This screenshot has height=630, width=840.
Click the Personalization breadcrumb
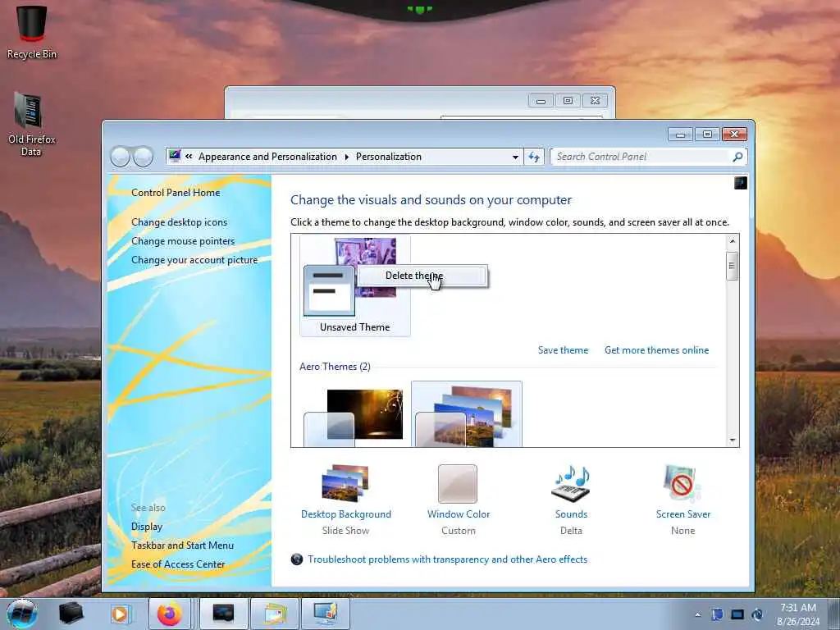click(x=388, y=157)
